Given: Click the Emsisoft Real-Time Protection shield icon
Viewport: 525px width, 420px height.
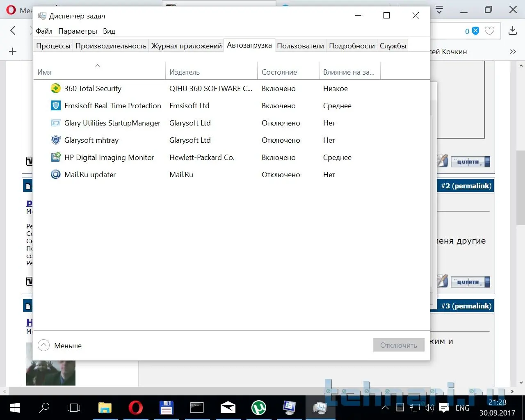Looking at the screenshot, I should coord(55,106).
